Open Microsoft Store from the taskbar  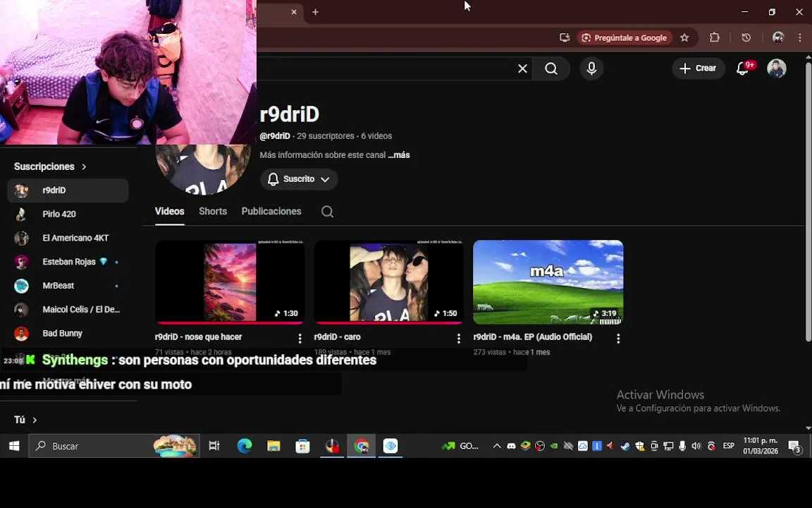coord(302,446)
